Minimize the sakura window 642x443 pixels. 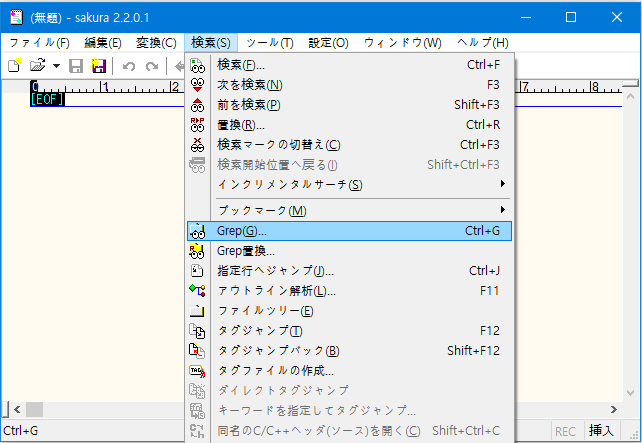click(526, 17)
